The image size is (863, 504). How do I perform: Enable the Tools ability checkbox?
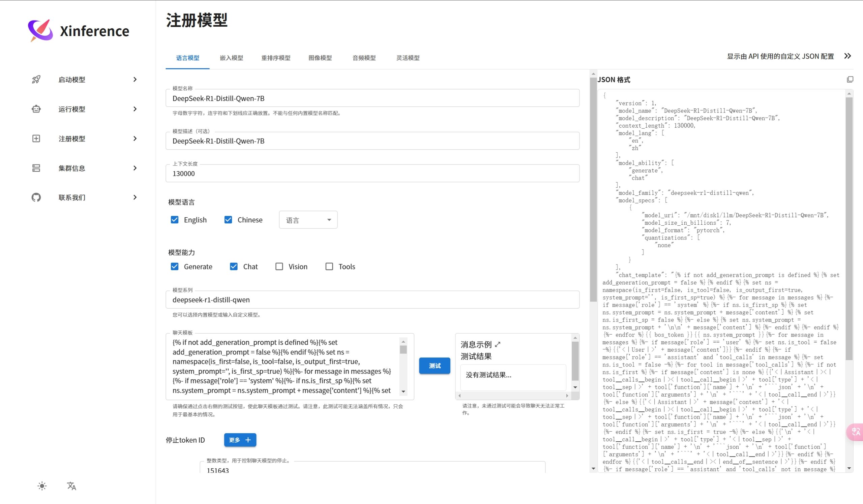coord(329,266)
